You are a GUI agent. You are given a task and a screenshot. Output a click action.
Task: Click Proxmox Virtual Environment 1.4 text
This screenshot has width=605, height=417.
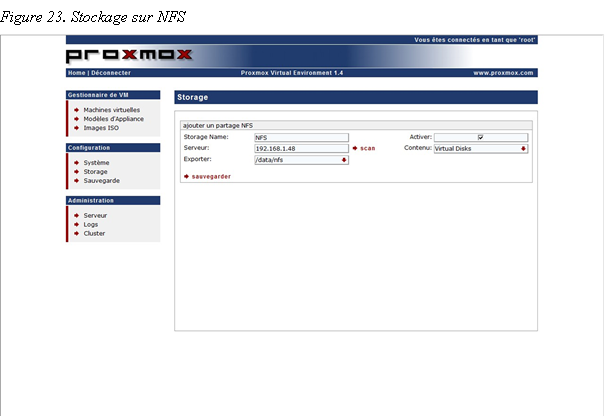pos(292,73)
